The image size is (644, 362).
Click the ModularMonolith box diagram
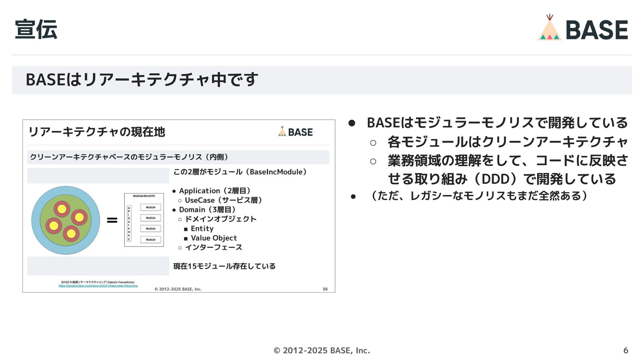(144, 220)
